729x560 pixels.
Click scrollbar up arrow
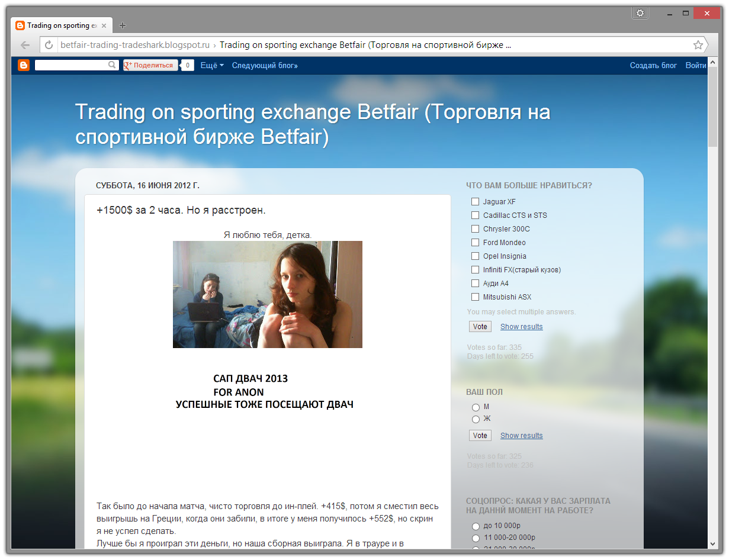pyautogui.click(x=713, y=62)
